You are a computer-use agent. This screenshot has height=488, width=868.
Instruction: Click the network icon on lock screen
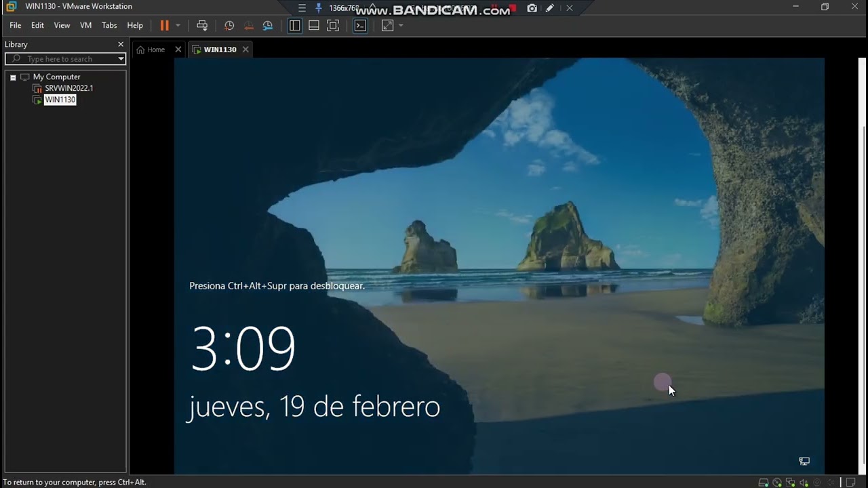coord(804,461)
